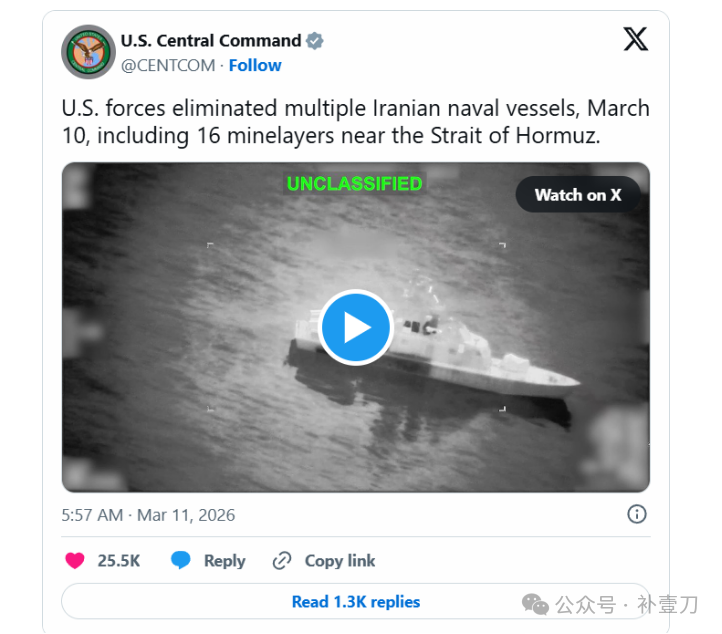Click the Reply label
This screenshot has height=634, width=722.
(x=225, y=561)
